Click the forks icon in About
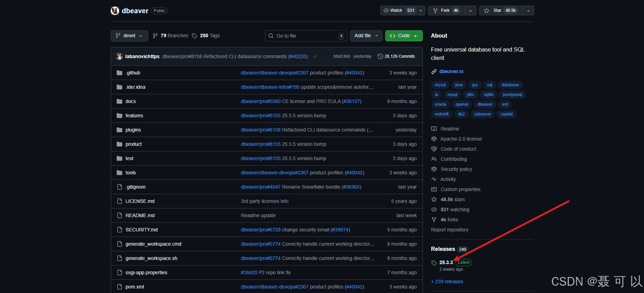 point(434,220)
